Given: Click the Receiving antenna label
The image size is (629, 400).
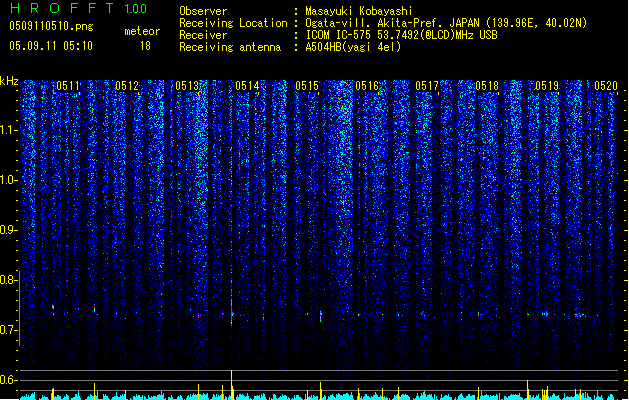Looking at the screenshot, I should pyautogui.click(x=230, y=47).
